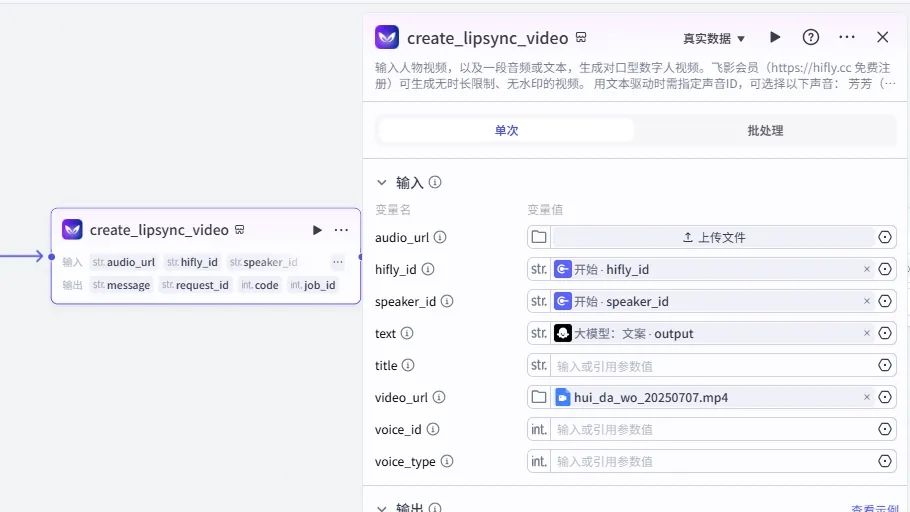Switch to 单次 tab
The height and width of the screenshot is (512, 910).
[x=506, y=130]
